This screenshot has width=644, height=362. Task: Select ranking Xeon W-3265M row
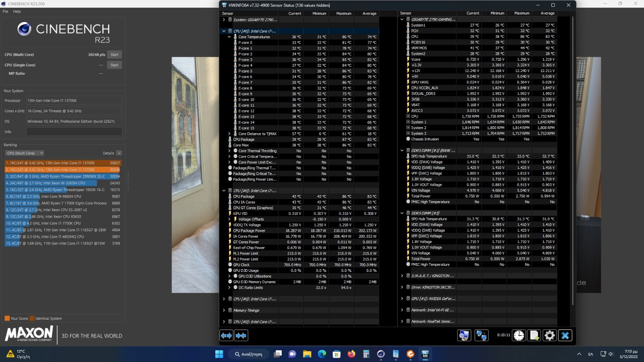tap(63, 183)
